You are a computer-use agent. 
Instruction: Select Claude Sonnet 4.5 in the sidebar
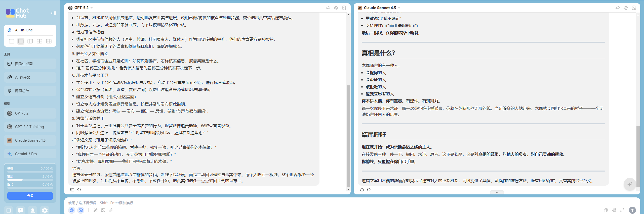click(30, 140)
